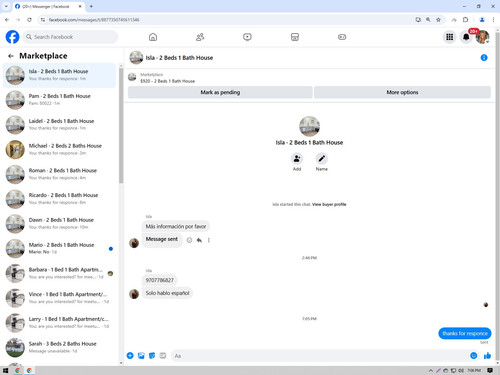500x375 pixels.
Task: Choose a GIF icon in composer
Action: 163,356
